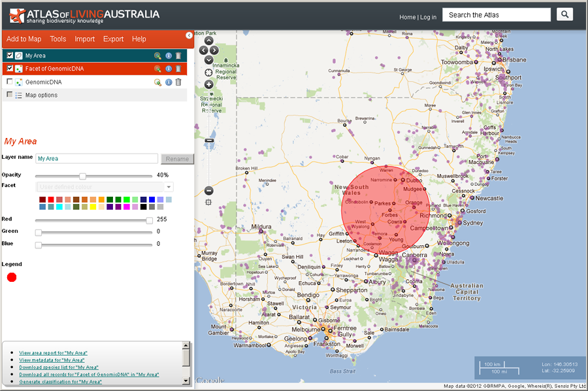Pan the map up with arrow control
588x391 pixels.
click(208, 41)
